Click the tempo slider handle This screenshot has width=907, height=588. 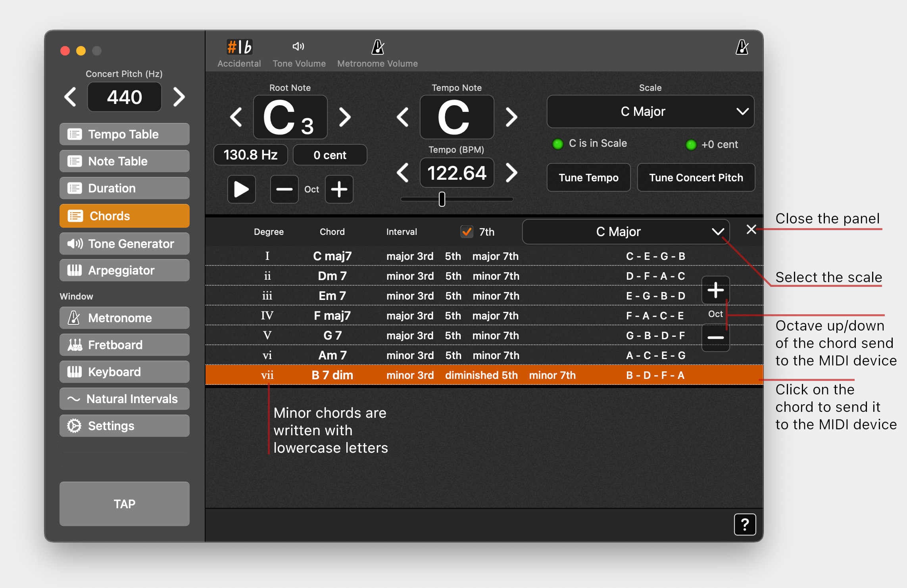(442, 199)
